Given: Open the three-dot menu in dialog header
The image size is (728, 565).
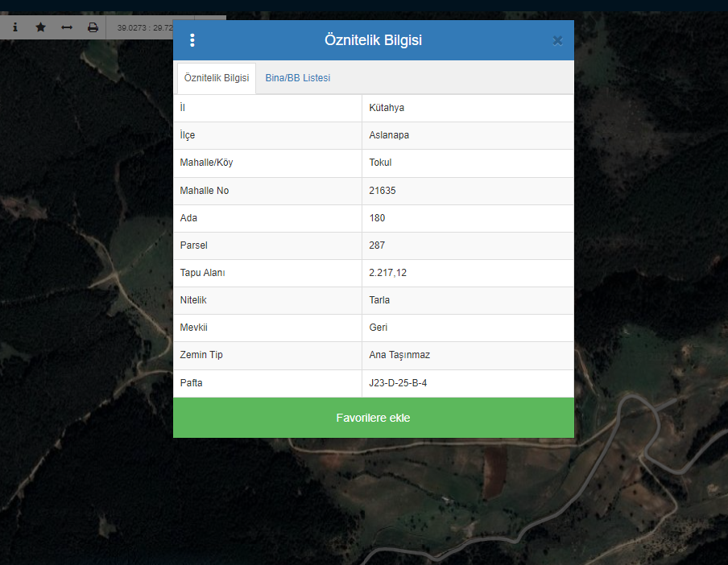Looking at the screenshot, I should click(192, 40).
